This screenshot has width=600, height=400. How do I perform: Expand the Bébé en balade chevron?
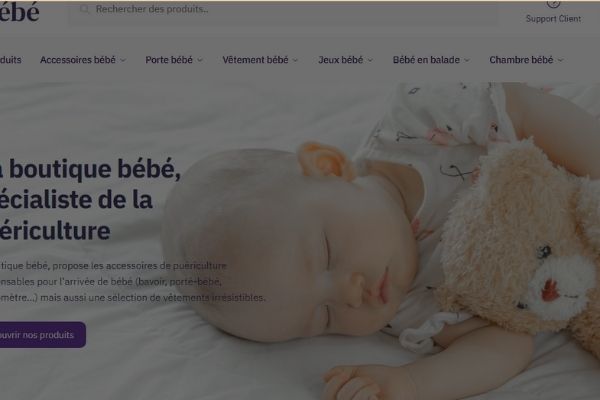(466, 60)
